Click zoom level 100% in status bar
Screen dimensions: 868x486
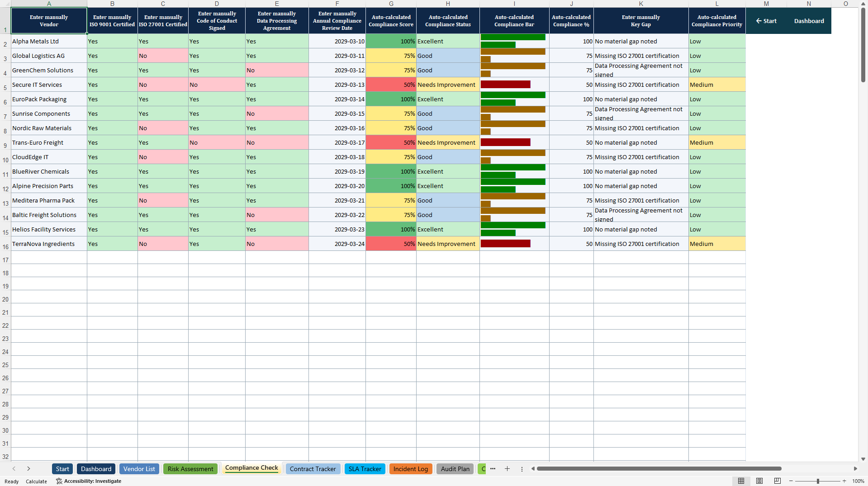coord(858,481)
